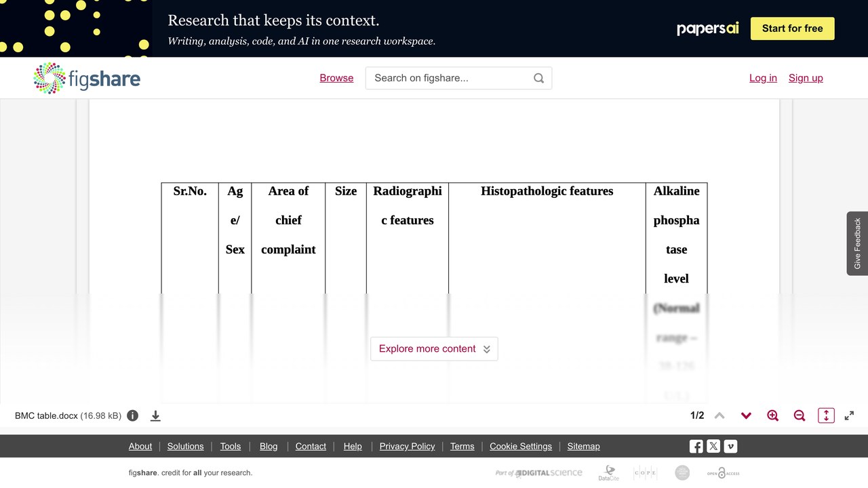This screenshot has width=868, height=488.
Task: Open the Help footer link
Action: pos(353,446)
